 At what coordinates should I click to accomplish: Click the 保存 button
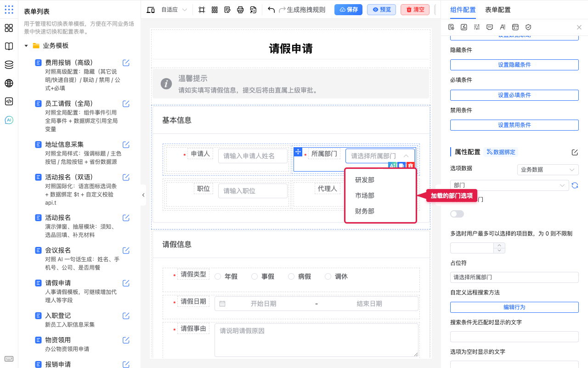(348, 10)
